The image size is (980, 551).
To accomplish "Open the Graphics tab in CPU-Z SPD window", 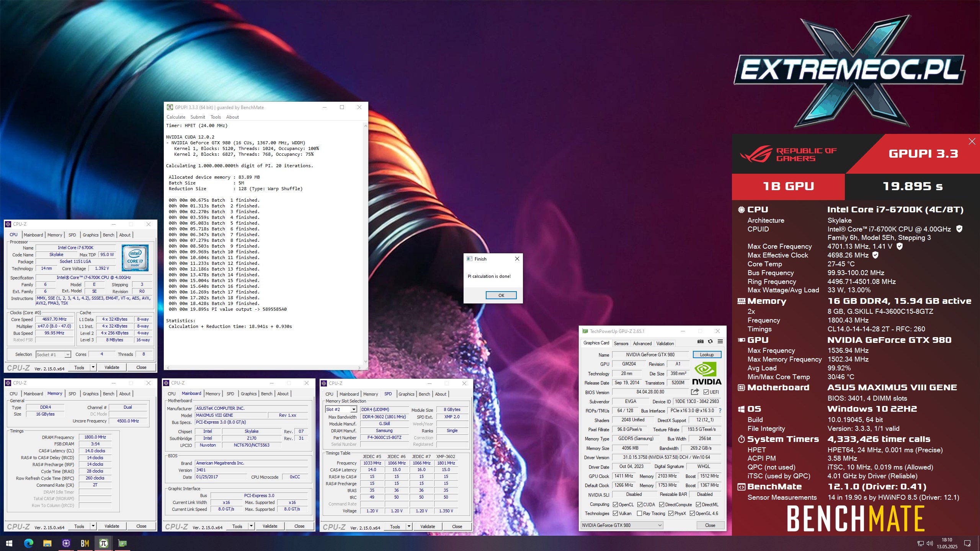I will tap(406, 394).
